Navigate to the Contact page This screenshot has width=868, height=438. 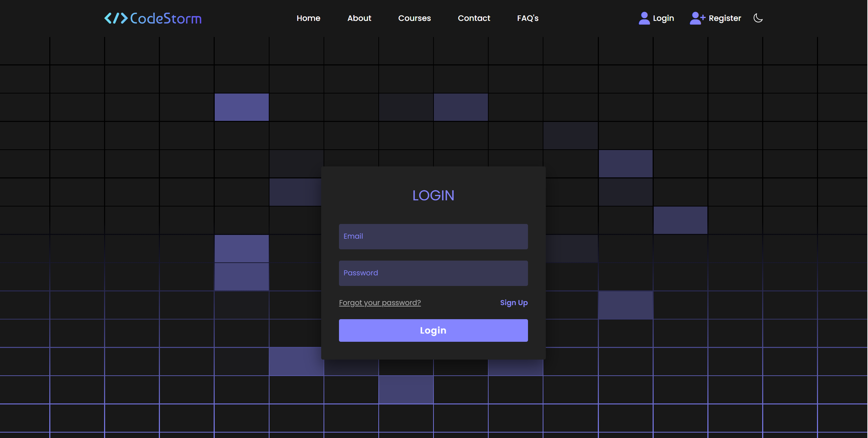tap(474, 18)
